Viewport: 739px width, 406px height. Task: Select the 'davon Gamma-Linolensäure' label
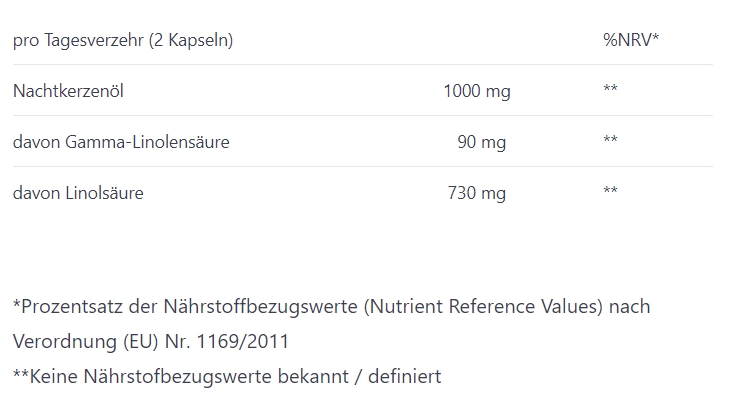click(x=121, y=142)
